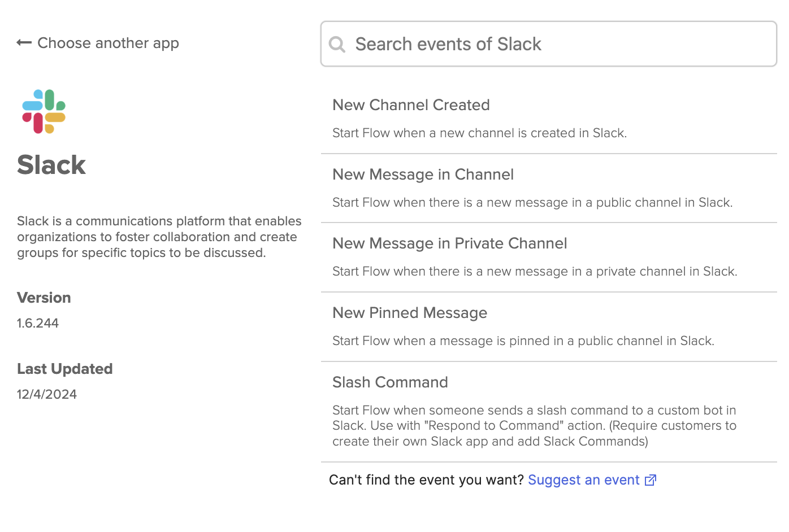Open the Suggest an event link
The image size is (789, 532).
click(583, 479)
